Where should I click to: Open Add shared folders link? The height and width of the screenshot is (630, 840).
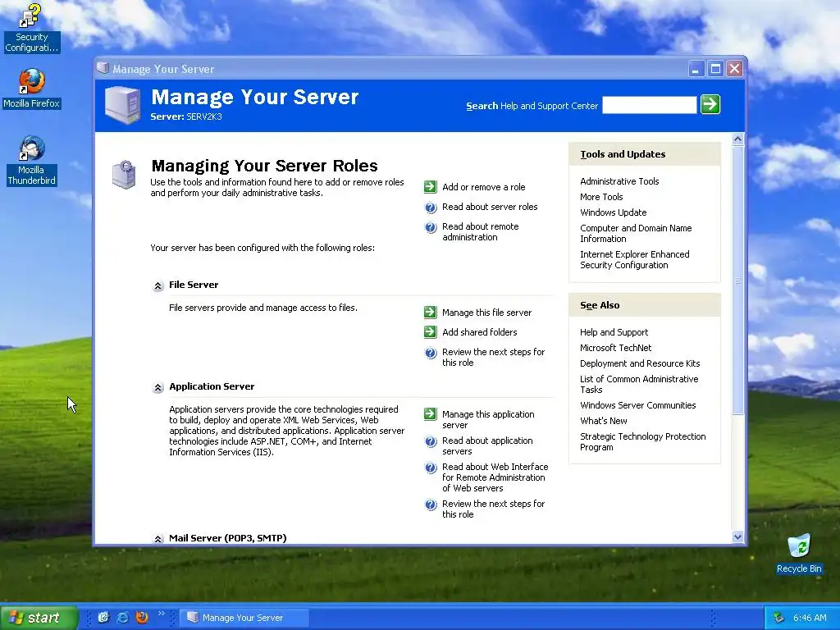click(x=479, y=332)
